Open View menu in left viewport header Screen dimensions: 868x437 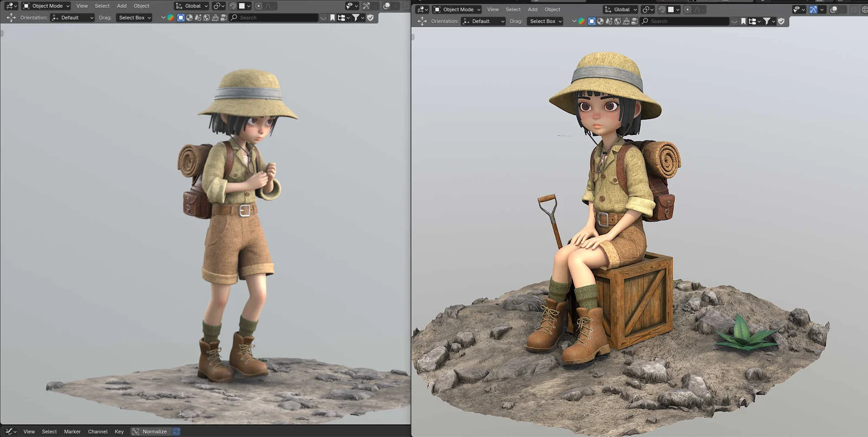(x=82, y=6)
